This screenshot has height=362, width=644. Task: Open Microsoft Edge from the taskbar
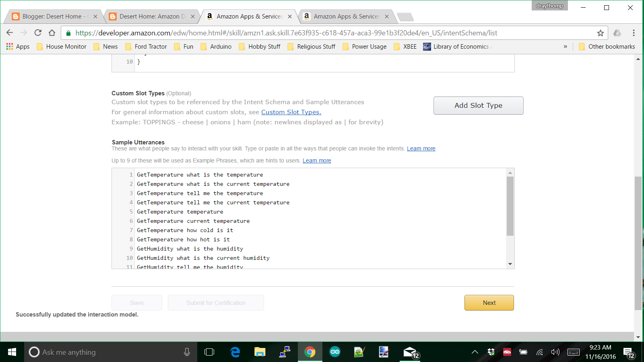pos(235,352)
